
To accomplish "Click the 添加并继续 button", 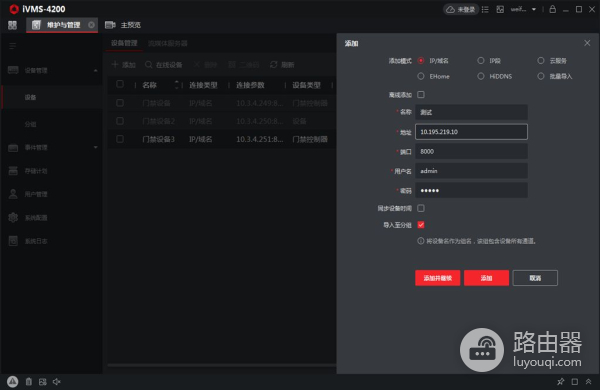I will click(437, 278).
